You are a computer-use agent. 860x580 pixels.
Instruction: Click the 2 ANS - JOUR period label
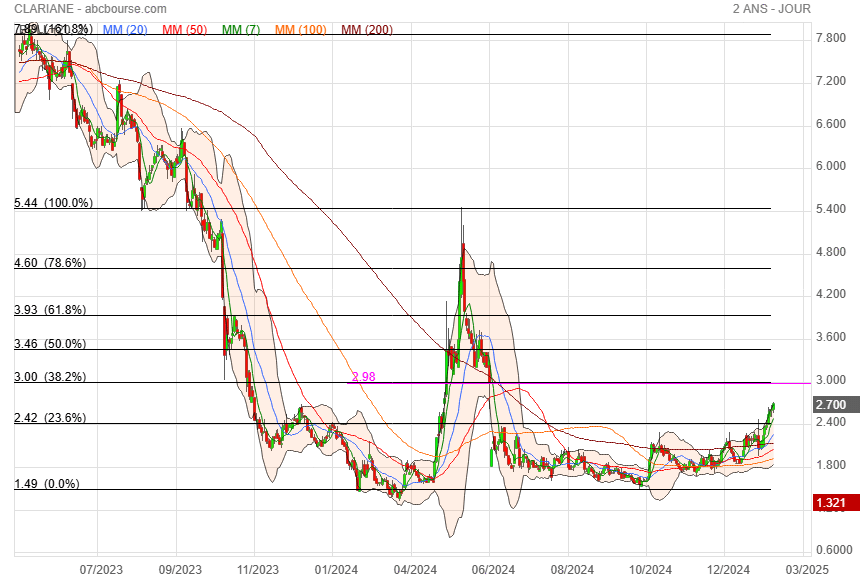point(772,9)
